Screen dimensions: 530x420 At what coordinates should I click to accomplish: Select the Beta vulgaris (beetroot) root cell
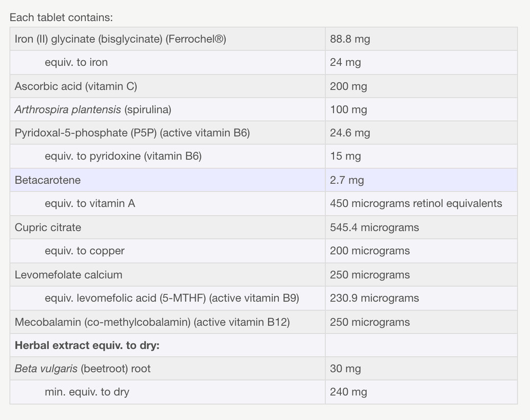[x=83, y=369]
